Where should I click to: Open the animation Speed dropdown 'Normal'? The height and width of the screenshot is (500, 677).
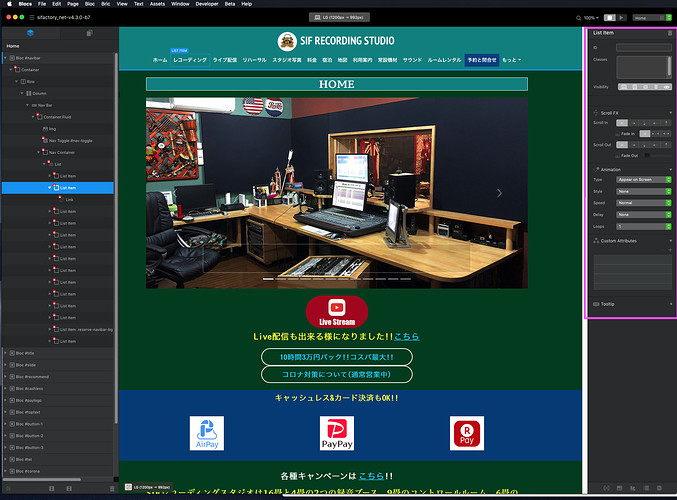tap(644, 203)
